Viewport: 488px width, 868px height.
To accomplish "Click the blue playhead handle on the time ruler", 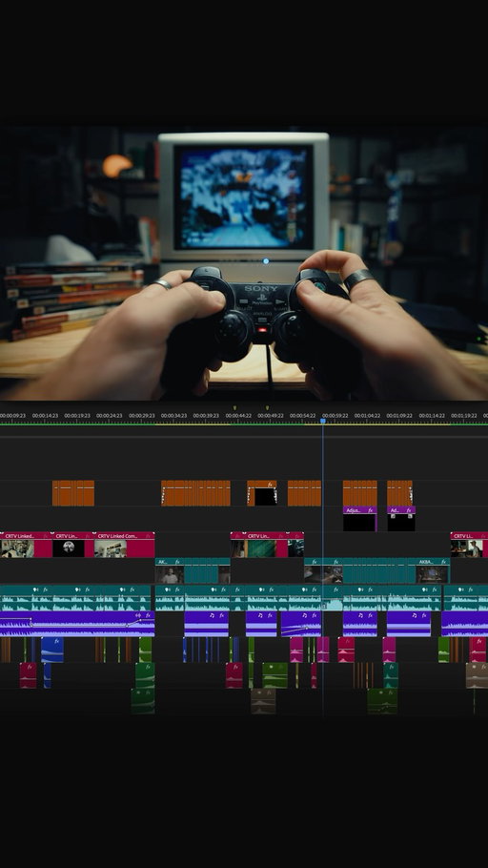I will [x=323, y=422].
